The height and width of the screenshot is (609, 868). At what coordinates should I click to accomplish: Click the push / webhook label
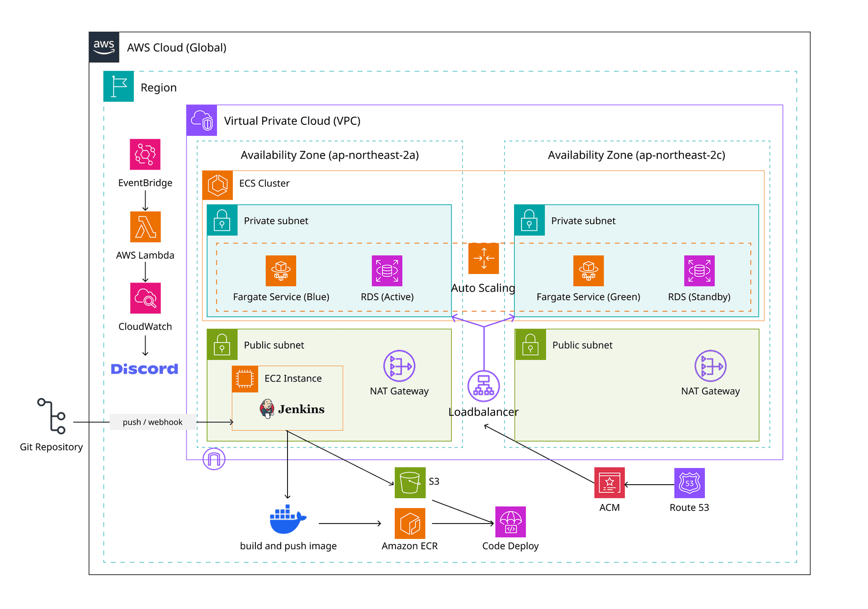153,422
